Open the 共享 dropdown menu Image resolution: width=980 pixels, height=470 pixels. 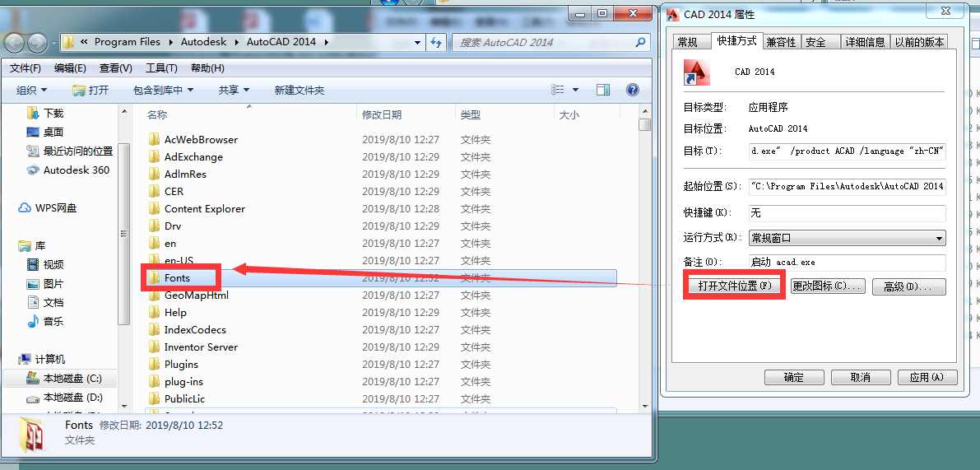234,90
